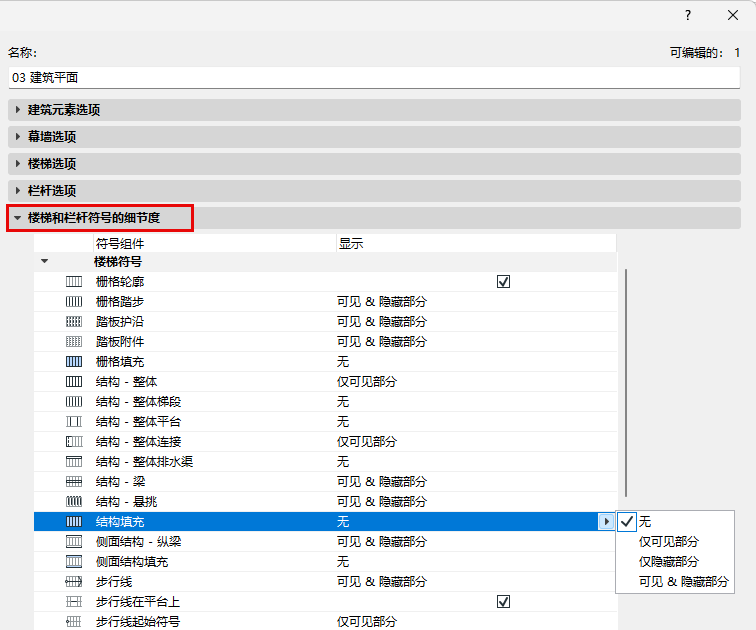Click 侧面结构 - 纵梁 display value

coord(382,542)
